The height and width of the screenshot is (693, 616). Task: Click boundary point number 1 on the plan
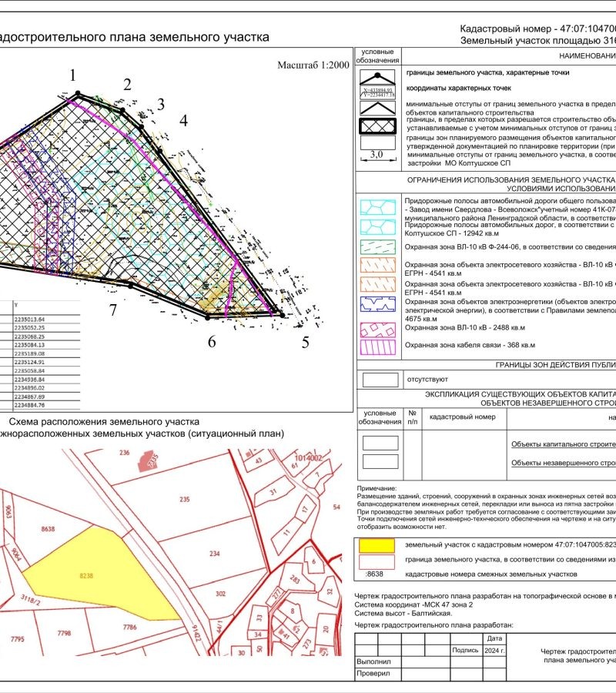click(73, 75)
